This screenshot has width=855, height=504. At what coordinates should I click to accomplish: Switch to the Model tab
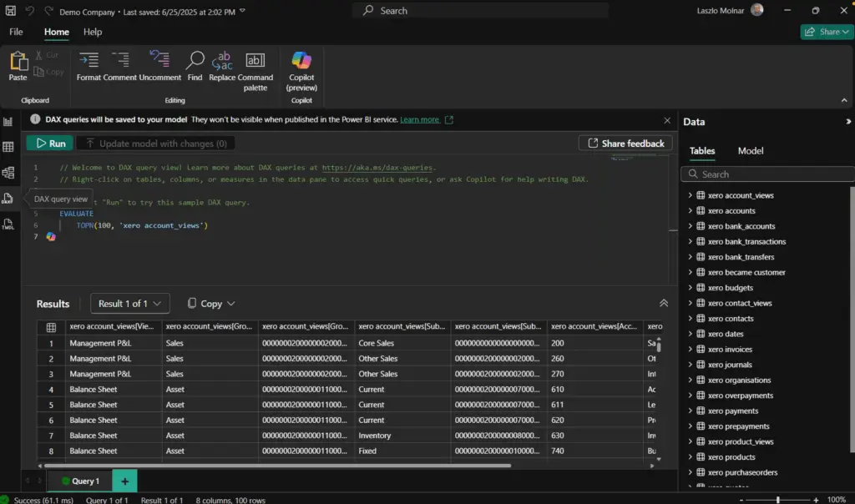(751, 151)
